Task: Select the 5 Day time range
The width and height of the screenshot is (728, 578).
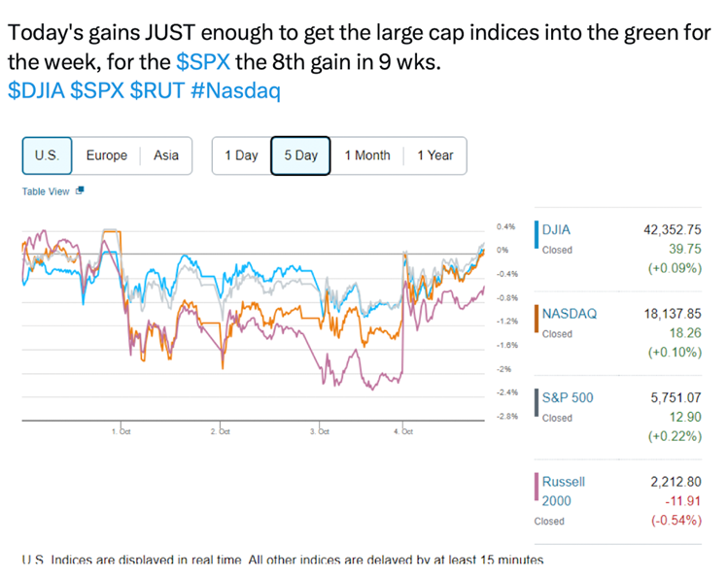Action: coord(300,155)
